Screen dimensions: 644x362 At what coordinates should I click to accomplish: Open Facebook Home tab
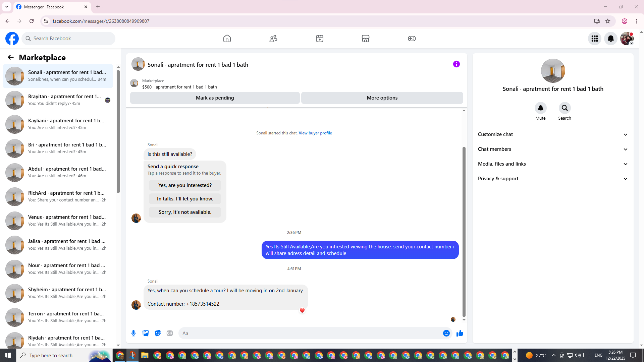click(x=227, y=39)
